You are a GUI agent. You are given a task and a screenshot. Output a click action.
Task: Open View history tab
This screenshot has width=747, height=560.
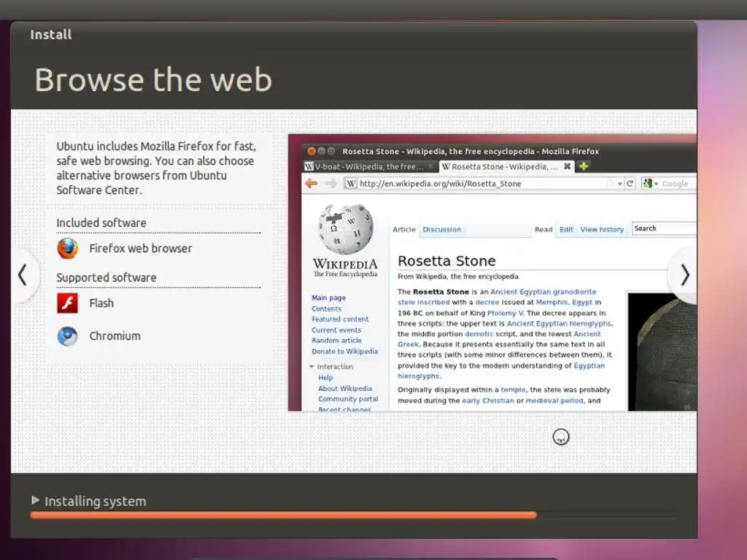[602, 230]
